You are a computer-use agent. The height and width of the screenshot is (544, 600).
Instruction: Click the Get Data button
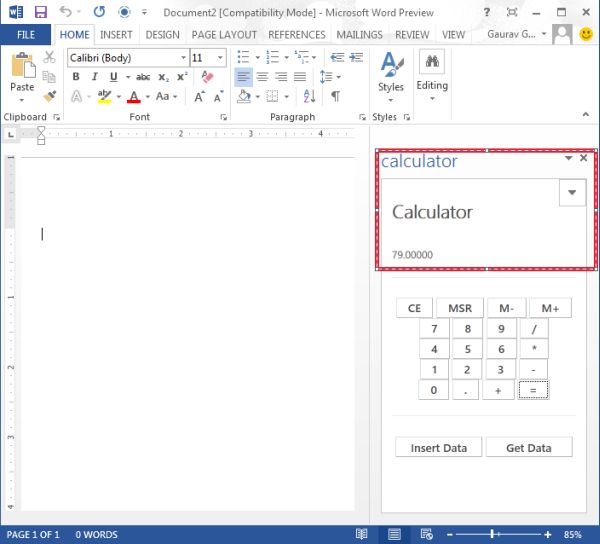click(x=529, y=447)
